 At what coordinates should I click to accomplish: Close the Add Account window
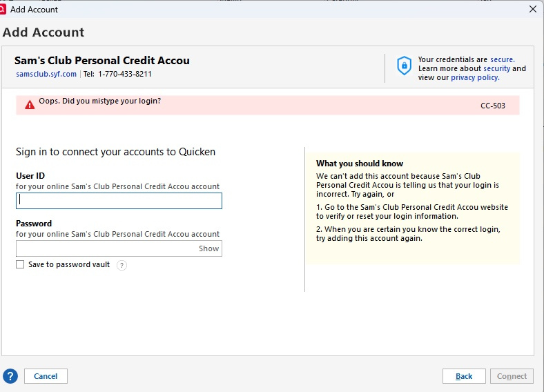pyautogui.click(x=532, y=9)
